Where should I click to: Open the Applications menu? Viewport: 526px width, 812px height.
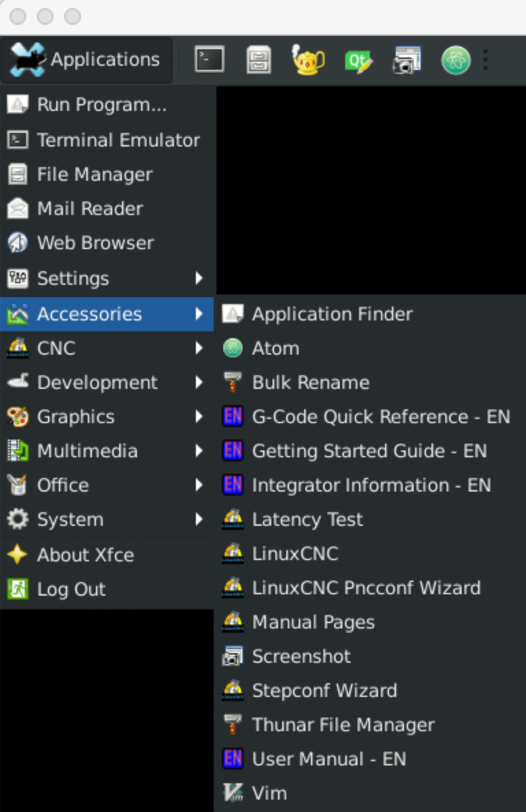click(86, 60)
